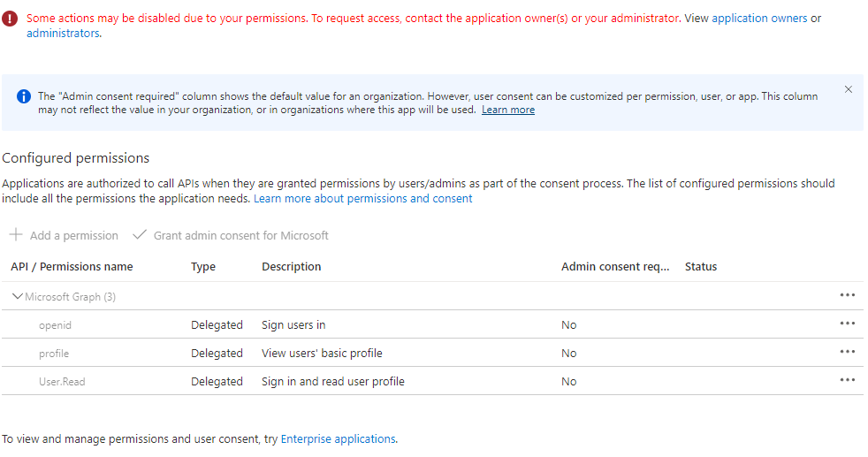The height and width of the screenshot is (457, 868).
Task: Select the User.Read permission name
Action: [62, 382]
